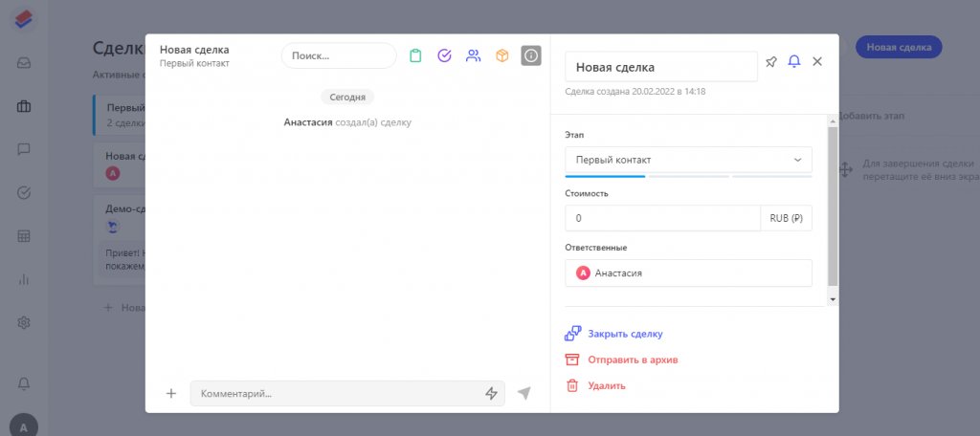The height and width of the screenshot is (436, 980).
Task: Pin the deal with pushpin icon
Action: (x=771, y=62)
